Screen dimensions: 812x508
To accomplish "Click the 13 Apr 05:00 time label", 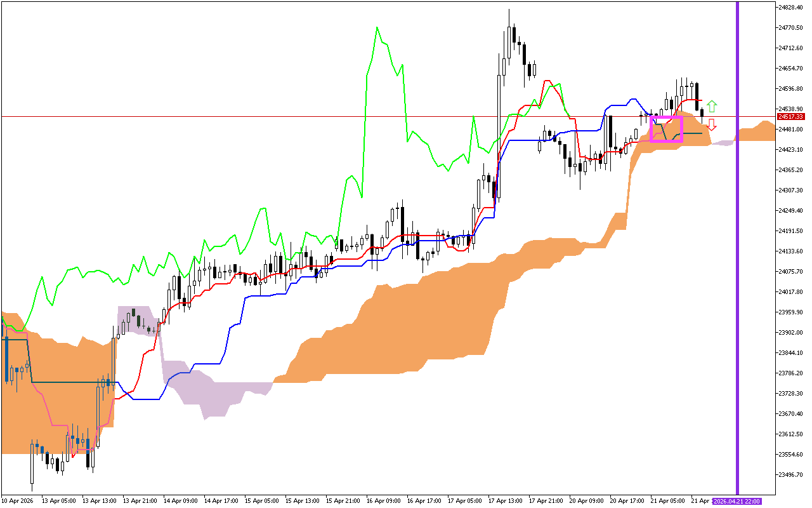I will pos(58,501).
